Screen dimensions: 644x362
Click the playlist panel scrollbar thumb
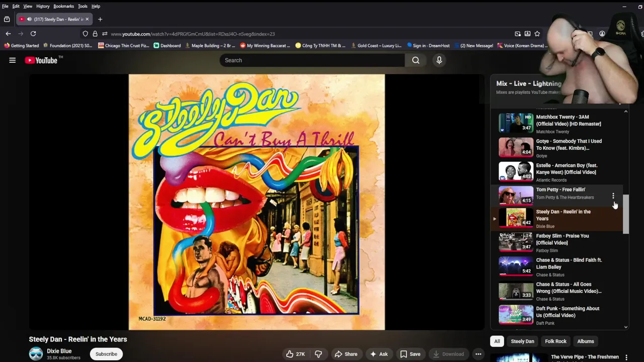click(626, 215)
